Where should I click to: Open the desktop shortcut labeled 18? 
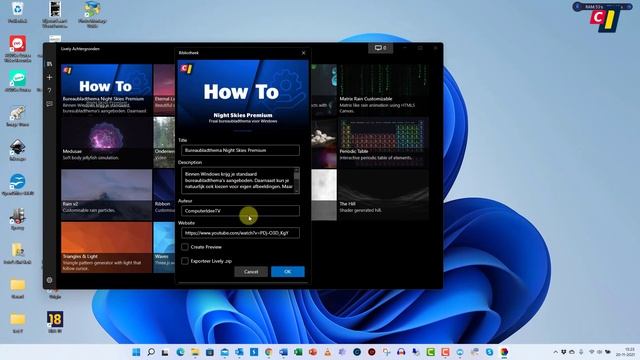55,322
